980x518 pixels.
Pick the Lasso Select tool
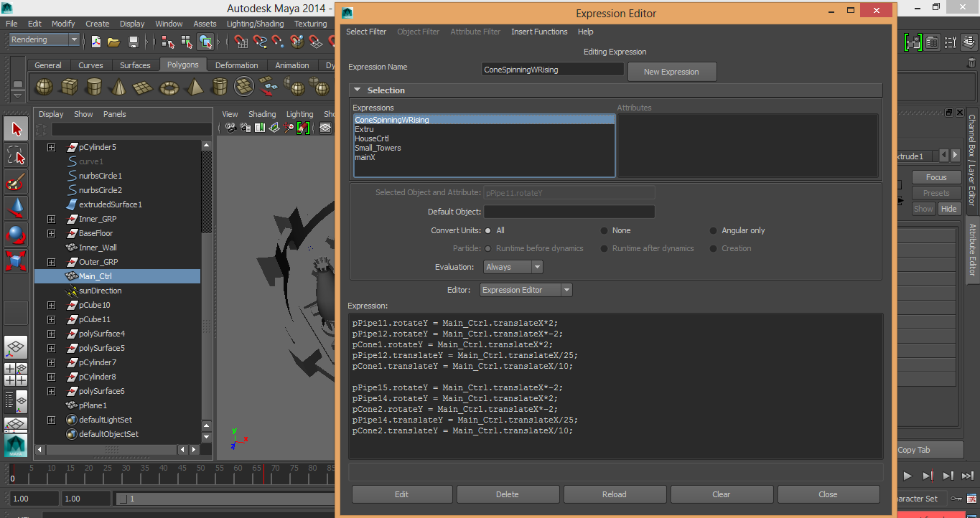point(16,156)
